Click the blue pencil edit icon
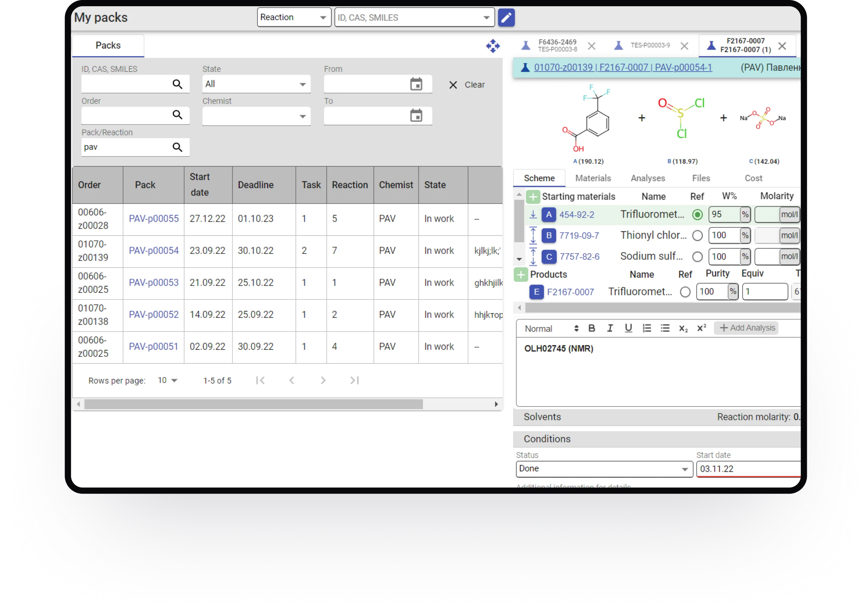This screenshot has height=612, width=868. (x=506, y=17)
